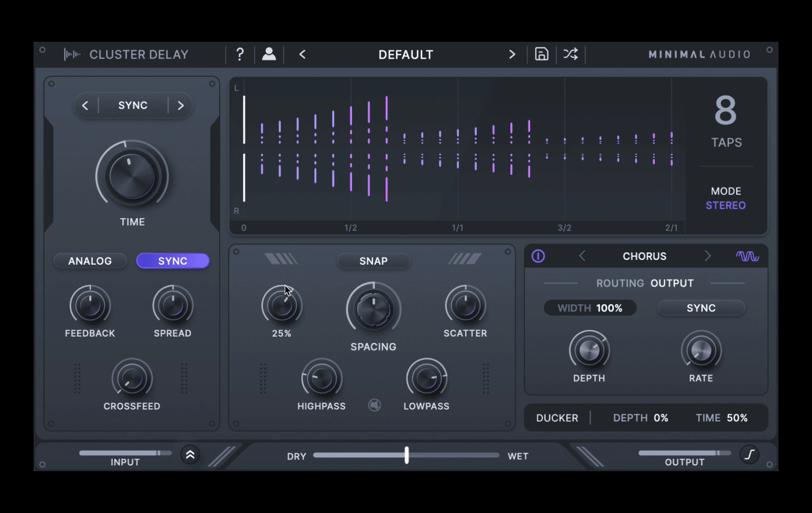This screenshot has height=513, width=812.
Task: Click the INPUT level slider
Action: tap(125, 453)
